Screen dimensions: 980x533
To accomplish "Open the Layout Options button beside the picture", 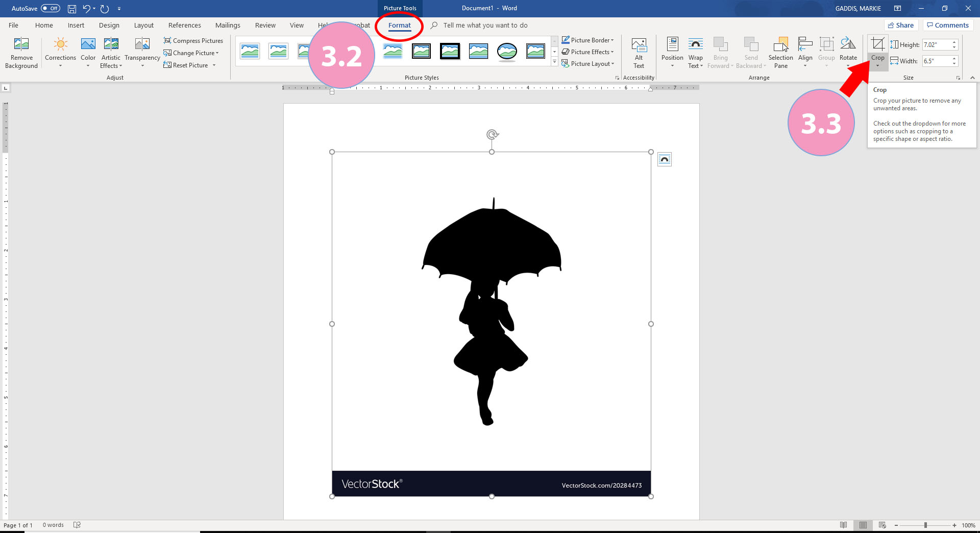I will point(664,160).
